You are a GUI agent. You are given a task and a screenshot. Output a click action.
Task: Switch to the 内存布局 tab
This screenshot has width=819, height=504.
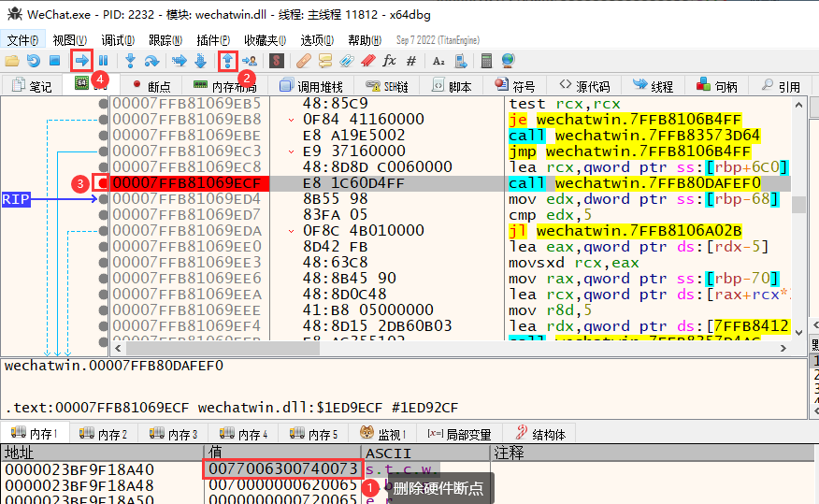pos(225,86)
